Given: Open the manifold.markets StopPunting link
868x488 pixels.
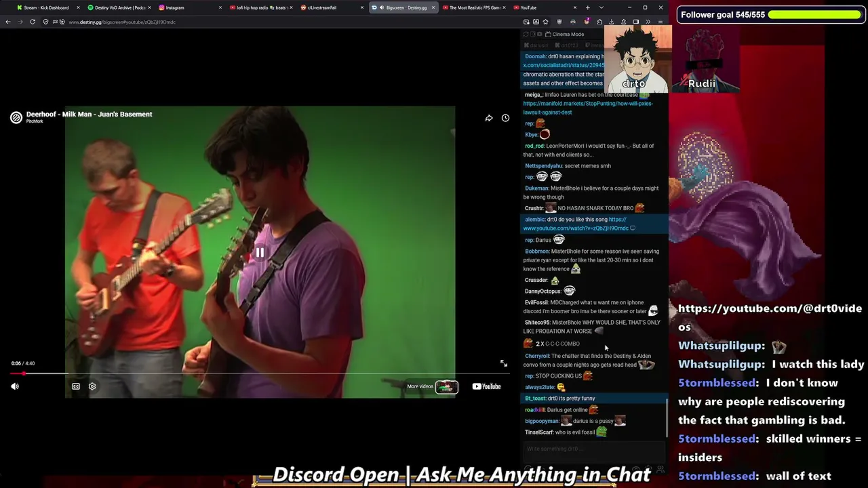Looking at the screenshot, I should pyautogui.click(x=588, y=108).
